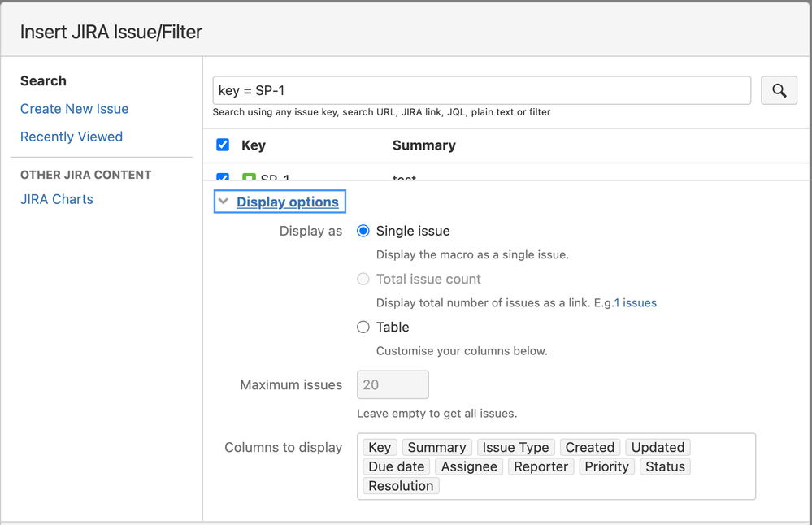The image size is (812, 525).
Task: Click the OTHER JIRA CONTENT heading
Action: point(86,175)
